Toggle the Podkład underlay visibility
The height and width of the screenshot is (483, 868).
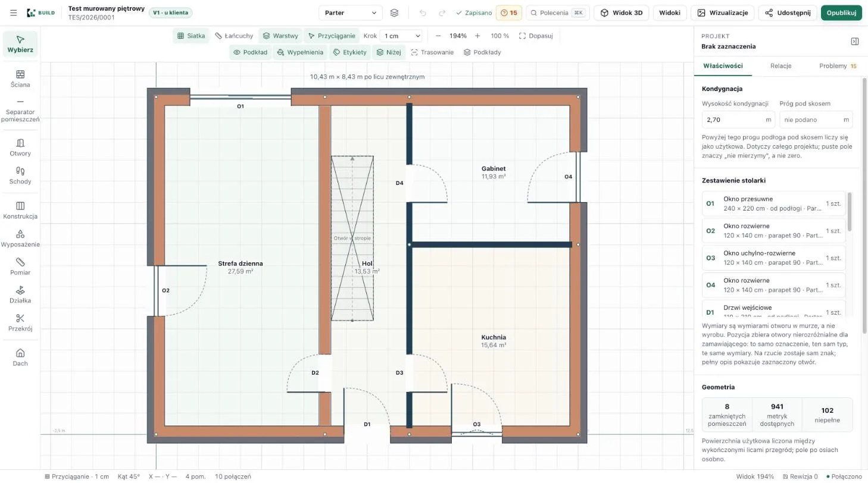250,52
